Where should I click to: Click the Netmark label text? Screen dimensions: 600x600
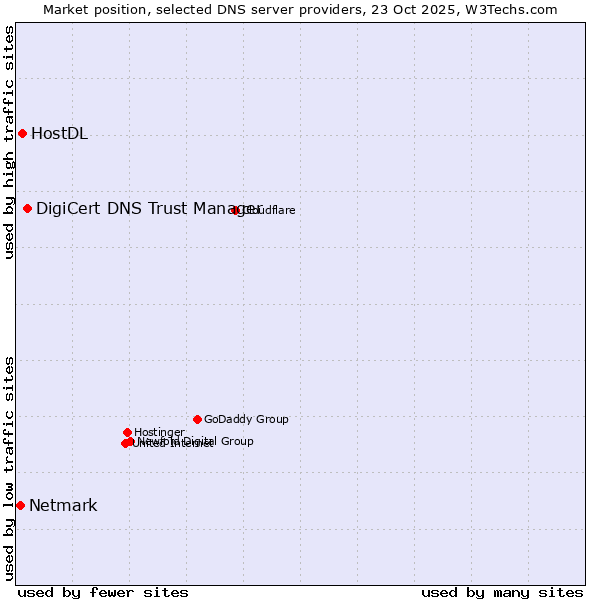coord(63,506)
